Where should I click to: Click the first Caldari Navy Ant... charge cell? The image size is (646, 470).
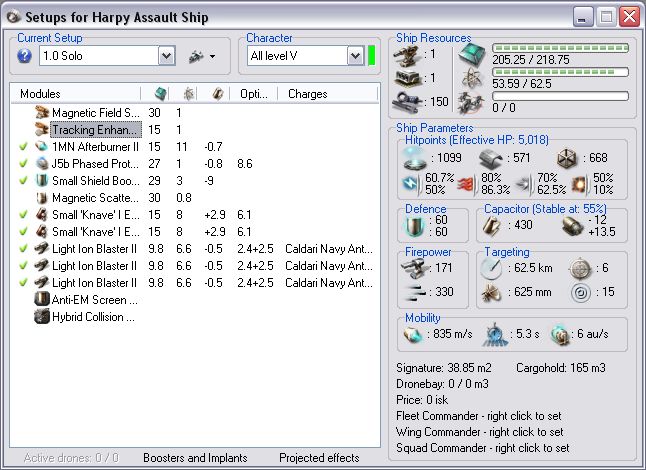tap(329, 249)
